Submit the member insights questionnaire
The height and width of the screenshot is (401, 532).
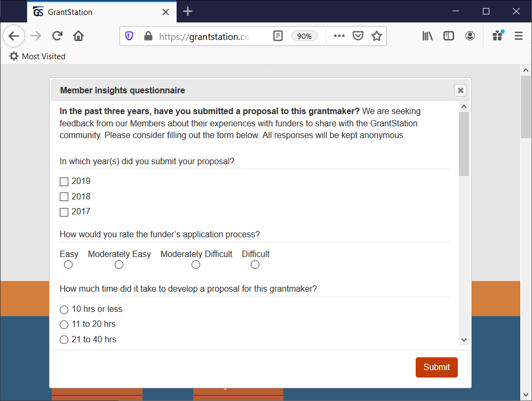click(436, 367)
